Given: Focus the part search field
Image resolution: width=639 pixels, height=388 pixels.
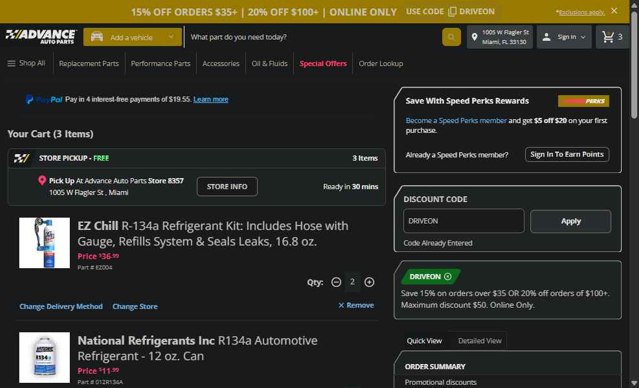Looking at the screenshot, I should pyautogui.click(x=313, y=37).
